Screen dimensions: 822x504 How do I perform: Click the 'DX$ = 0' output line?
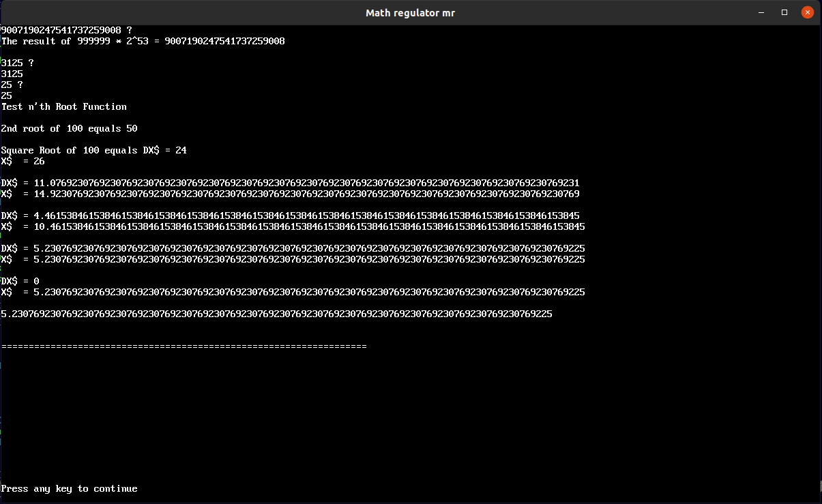point(20,281)
